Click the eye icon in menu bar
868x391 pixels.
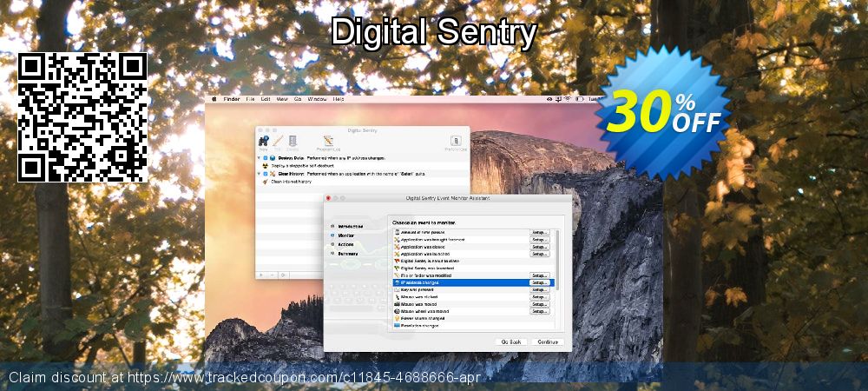pos(549,99)
